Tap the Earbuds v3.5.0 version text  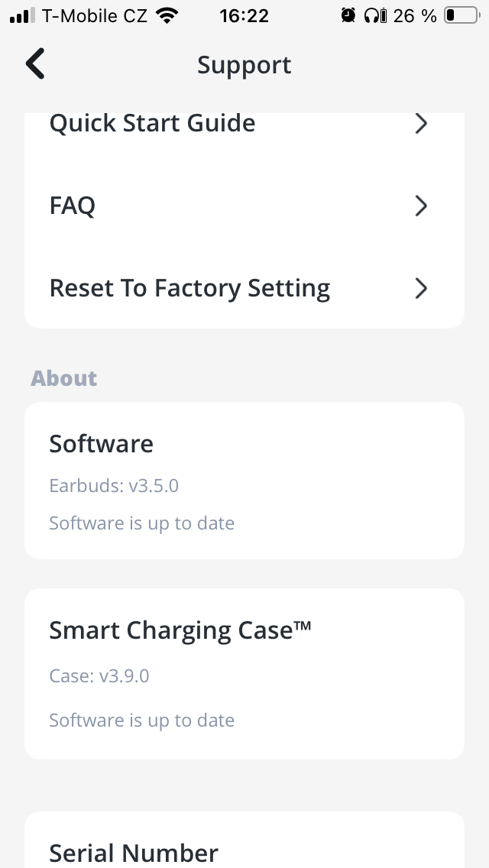pos(114,485)
